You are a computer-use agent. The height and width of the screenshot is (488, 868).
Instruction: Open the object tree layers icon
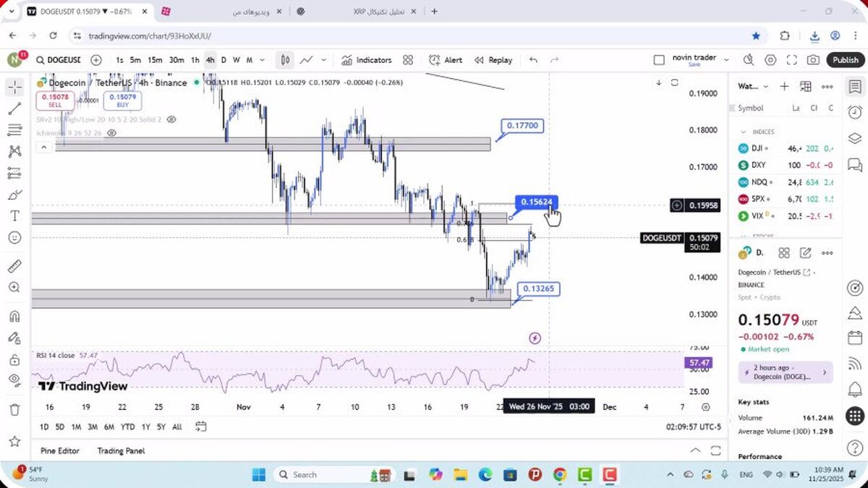(x=854, y=138)
